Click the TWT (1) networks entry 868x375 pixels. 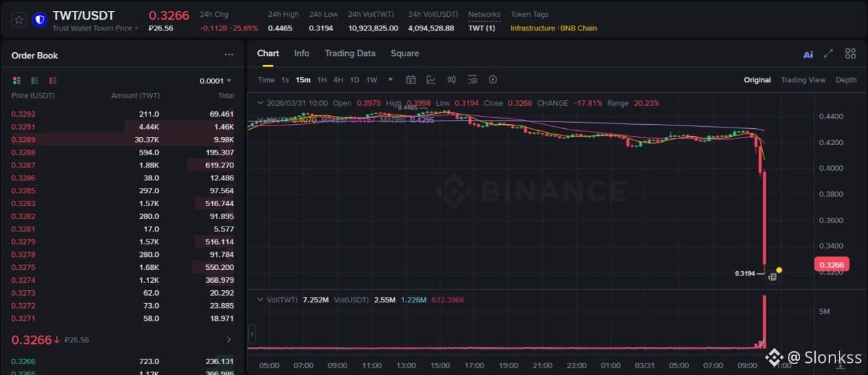tap(481, 28)
